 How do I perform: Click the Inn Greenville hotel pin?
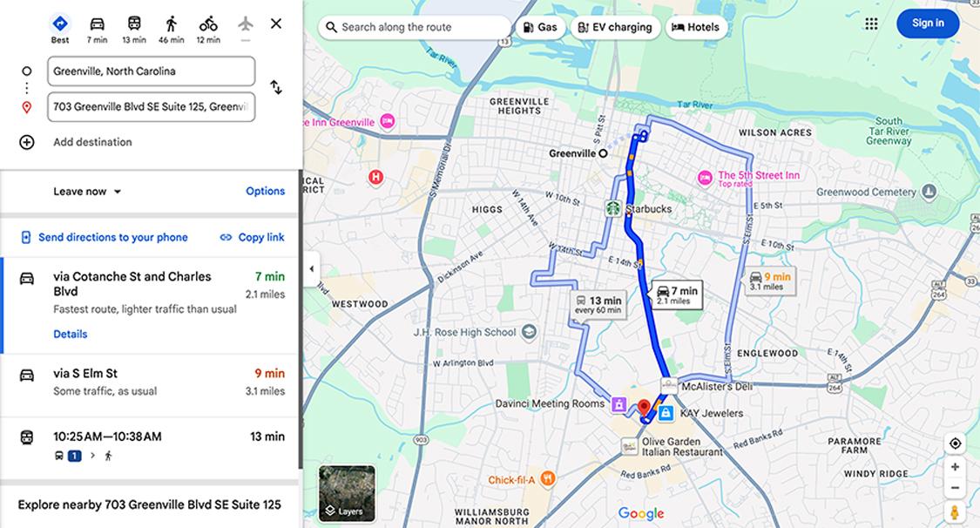[x=388, y=122]
